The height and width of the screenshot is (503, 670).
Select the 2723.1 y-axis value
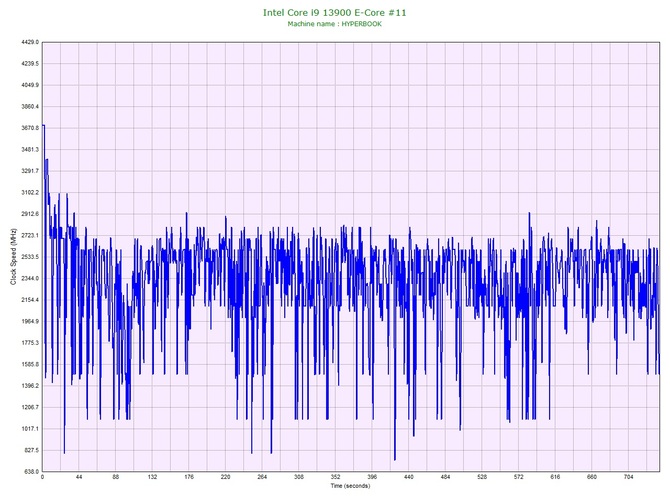click(30, 235)
